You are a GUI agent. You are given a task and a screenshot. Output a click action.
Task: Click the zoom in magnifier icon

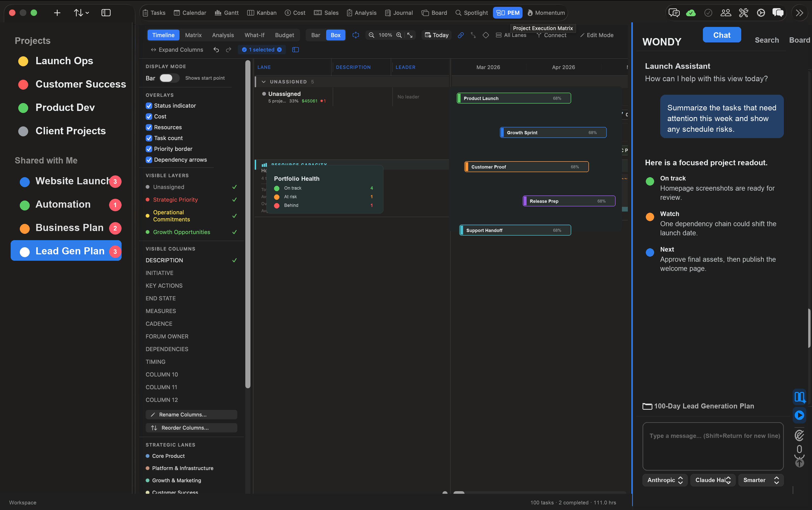(x=399, y=35)
